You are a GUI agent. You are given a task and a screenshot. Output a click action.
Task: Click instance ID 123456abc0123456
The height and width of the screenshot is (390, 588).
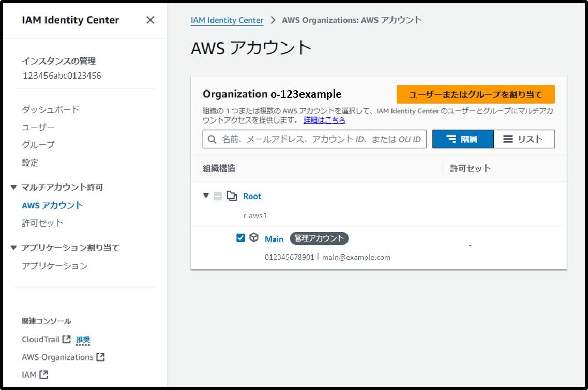coord(62,76)
